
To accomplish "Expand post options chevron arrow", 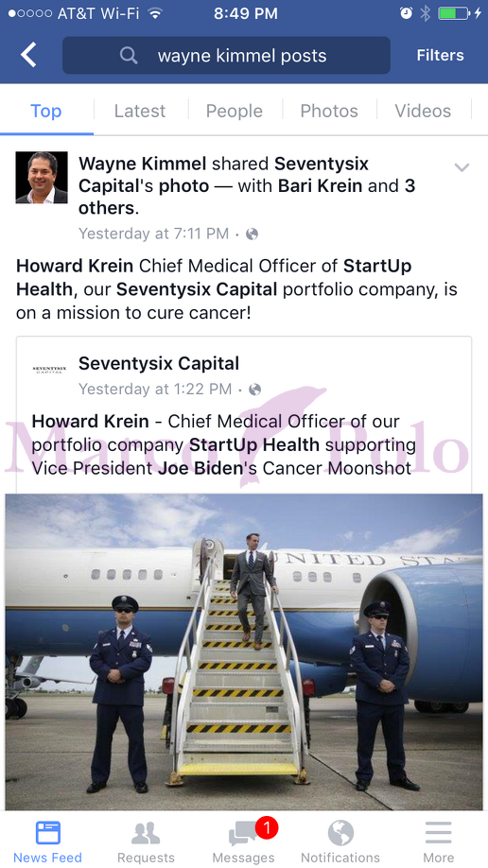I will point(462,167).
